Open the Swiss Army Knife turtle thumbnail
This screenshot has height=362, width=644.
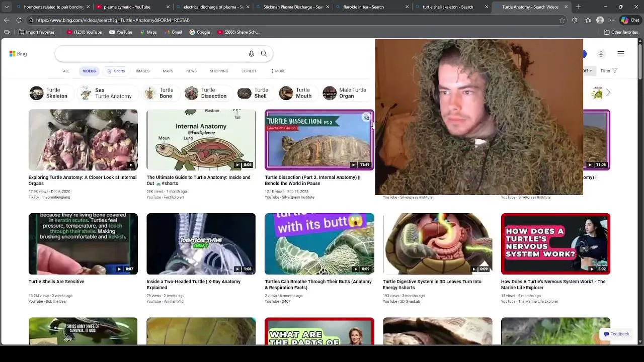point(83,331)
